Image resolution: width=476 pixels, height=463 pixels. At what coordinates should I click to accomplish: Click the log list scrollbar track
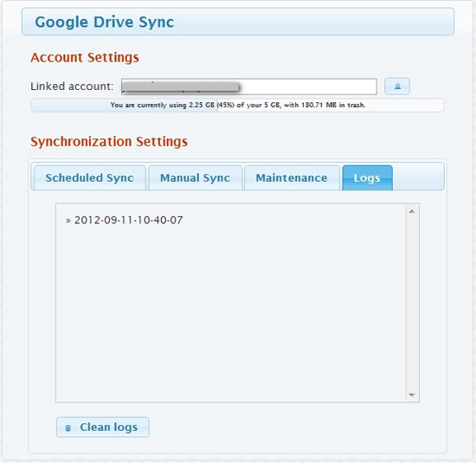point(412,303)
